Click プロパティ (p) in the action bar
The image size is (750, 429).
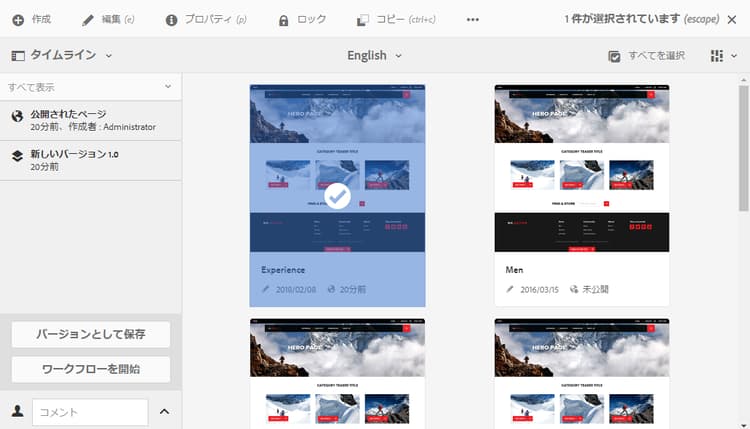pos(216,20)
